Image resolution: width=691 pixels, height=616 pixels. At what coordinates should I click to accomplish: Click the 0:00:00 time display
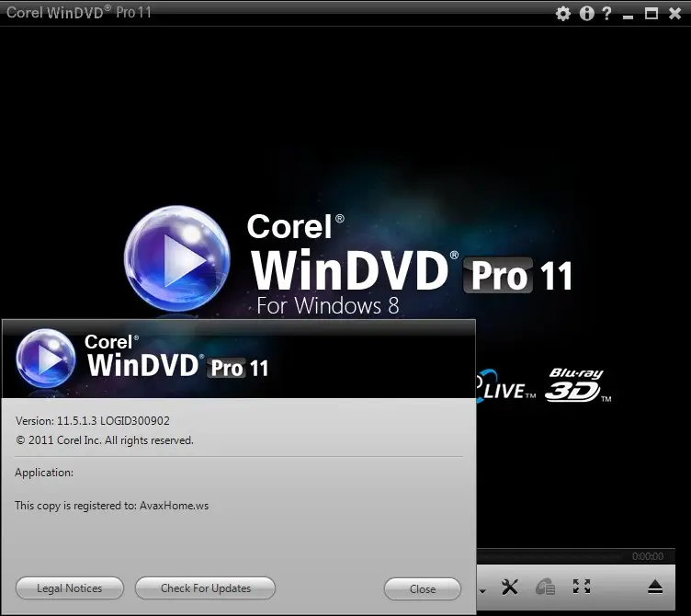(x=648, y=556)
